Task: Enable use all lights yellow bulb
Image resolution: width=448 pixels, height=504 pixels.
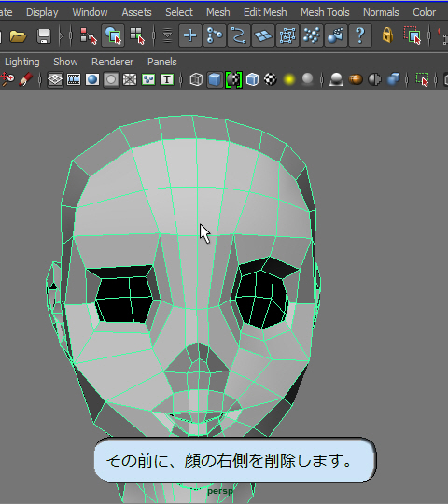Action: (289, 79)
